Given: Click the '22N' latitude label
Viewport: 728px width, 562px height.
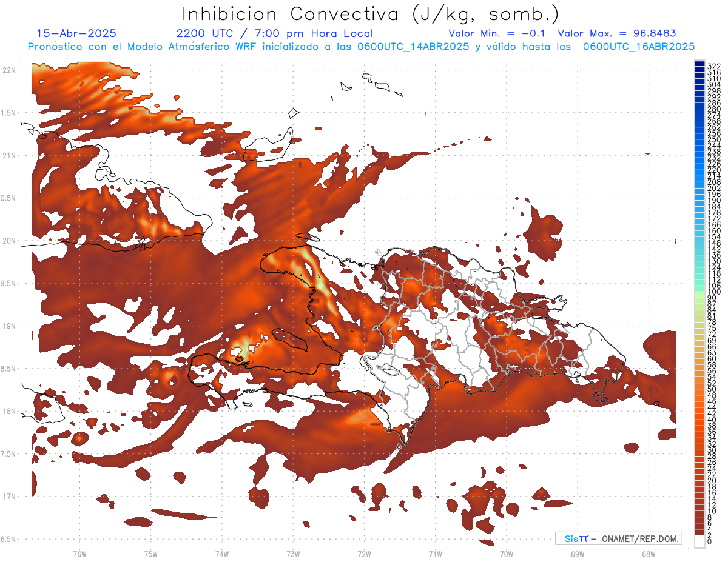Looking at the screenshot, I should click(9, 70).
